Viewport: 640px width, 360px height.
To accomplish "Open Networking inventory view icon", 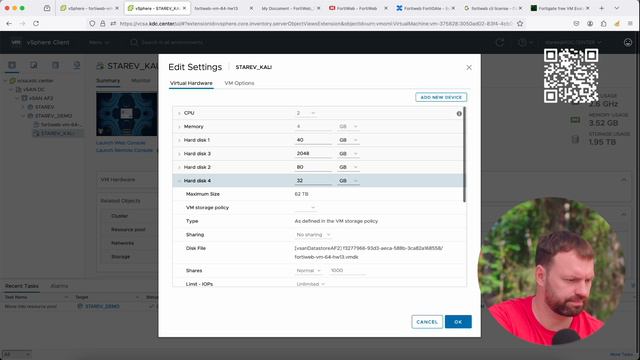I will [x=77, y=65].
